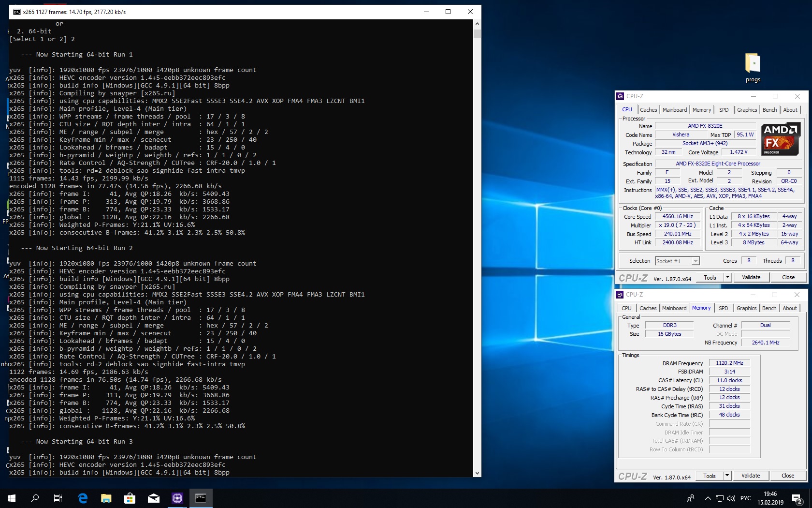Open the notification Action Center

[x=797, y=498]
